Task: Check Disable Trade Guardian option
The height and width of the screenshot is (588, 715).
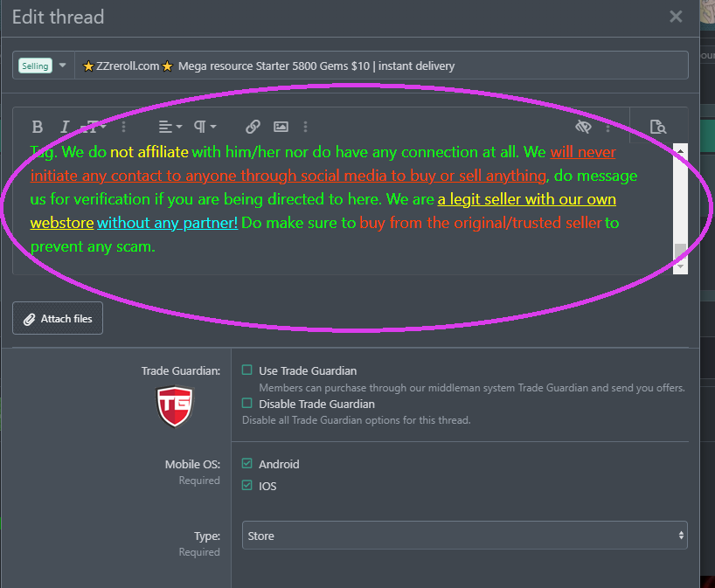Action: click(246, 403)
